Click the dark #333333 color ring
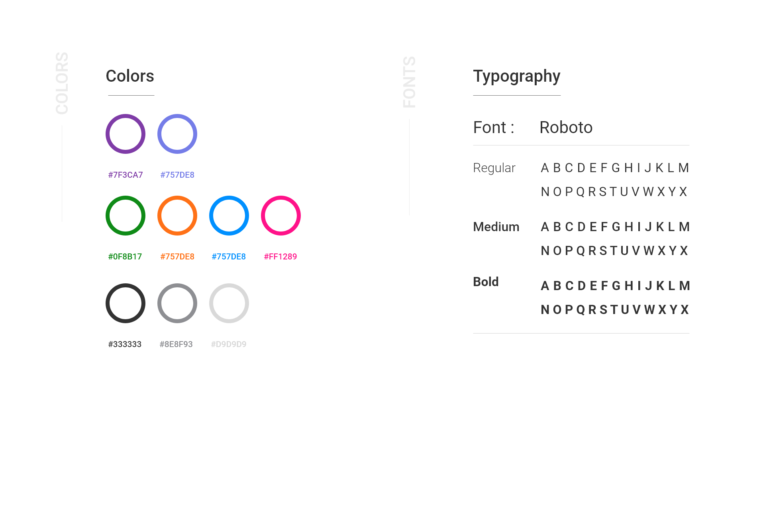 (x=126, y=303)
